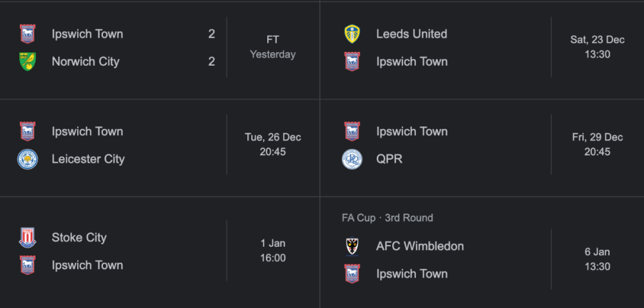
Task: Click the QPR club crest
Action: click(x=352, y=159)
